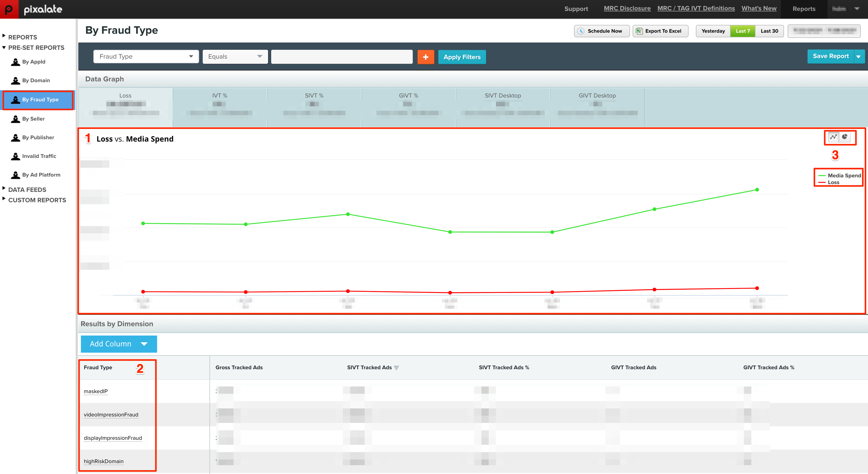The height and width of the screenshot is (474, 868).
Task: Switch to pie chart view icon
Action: pyautogui.click(x=845, y=137)
